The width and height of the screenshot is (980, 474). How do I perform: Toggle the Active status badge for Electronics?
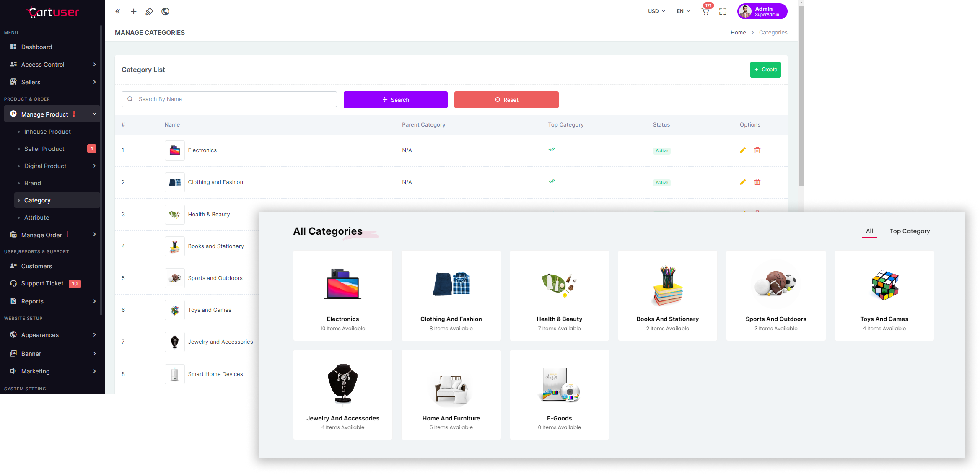point(661,151)
